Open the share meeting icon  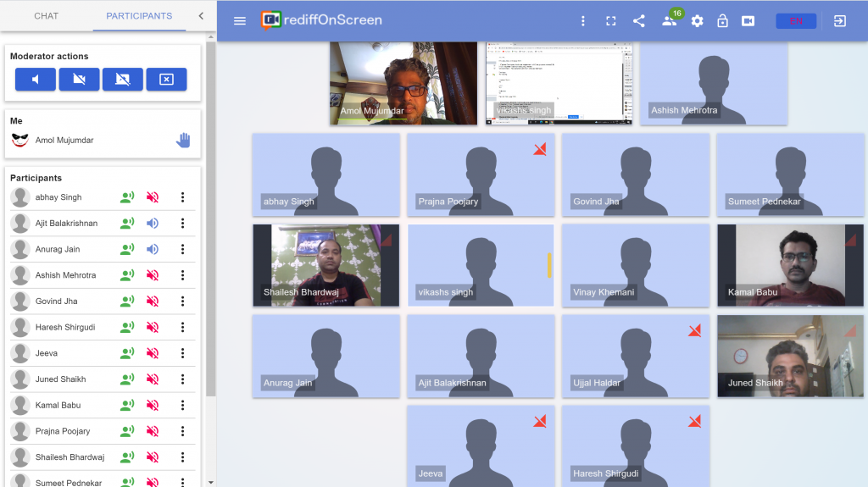coord(639,21)
